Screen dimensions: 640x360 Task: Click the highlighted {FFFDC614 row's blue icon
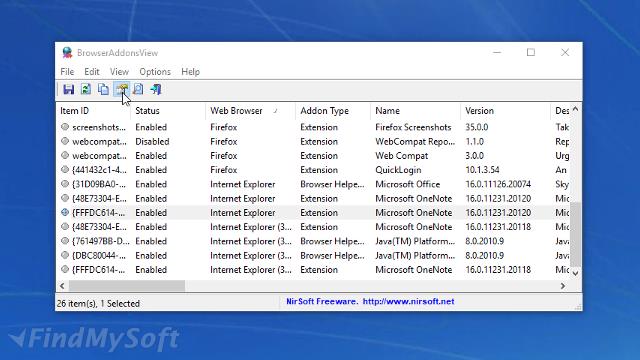(65, 212)
